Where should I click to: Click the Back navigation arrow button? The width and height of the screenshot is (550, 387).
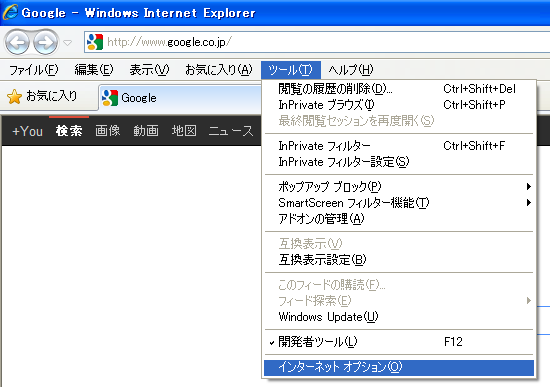pyautogui.click(x=17, y=42)
